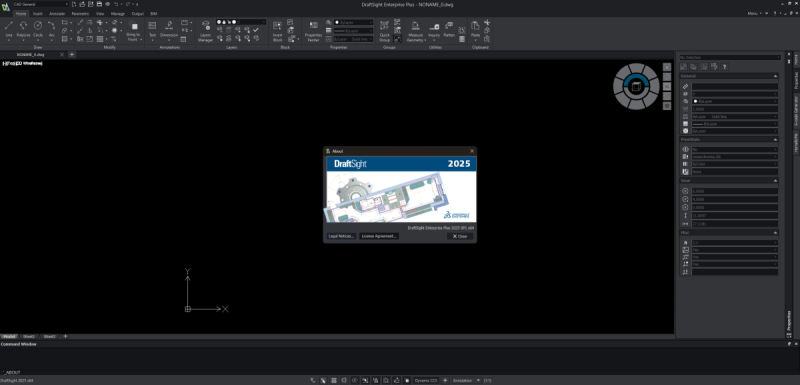
Task: Click the DraftSight 2025 splash image
Action: coord(401,189)
